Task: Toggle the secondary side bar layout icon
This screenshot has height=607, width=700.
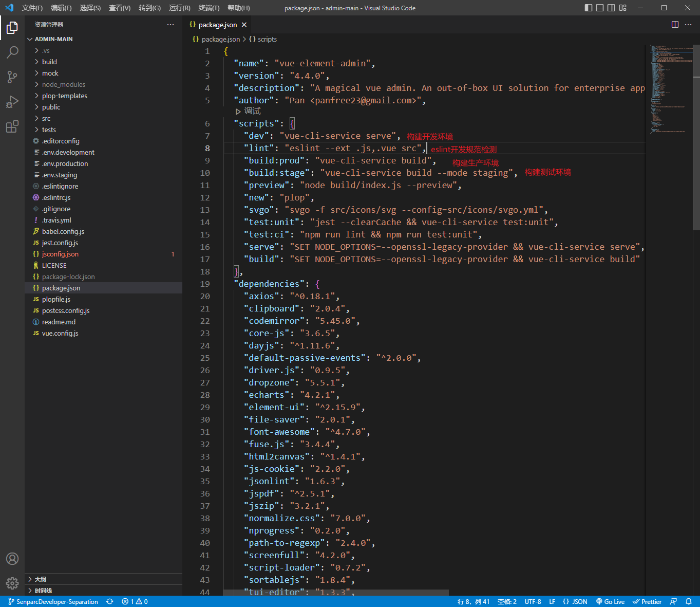Action: point(611,8)
